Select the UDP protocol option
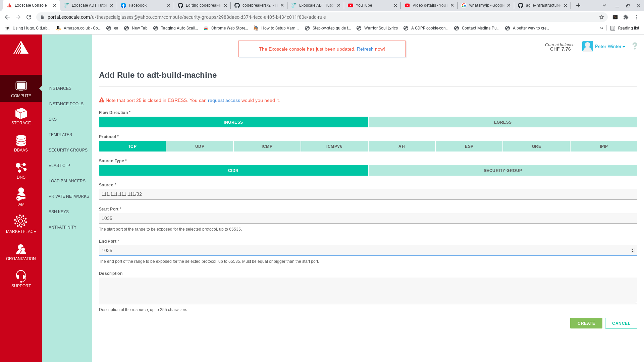Screen dimensions: 644x362 200,146
